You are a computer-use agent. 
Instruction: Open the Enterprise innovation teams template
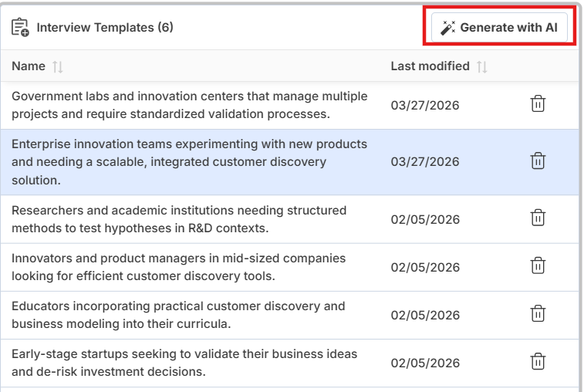click(189, 162)
